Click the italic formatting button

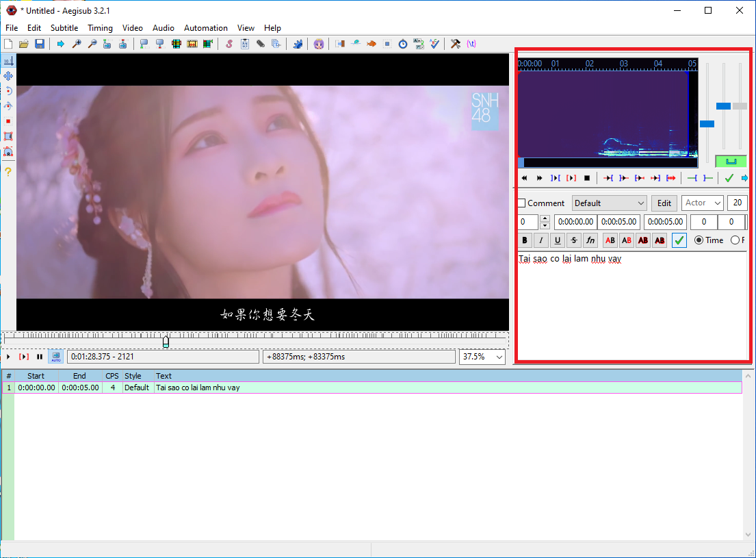tap(541, 240)
